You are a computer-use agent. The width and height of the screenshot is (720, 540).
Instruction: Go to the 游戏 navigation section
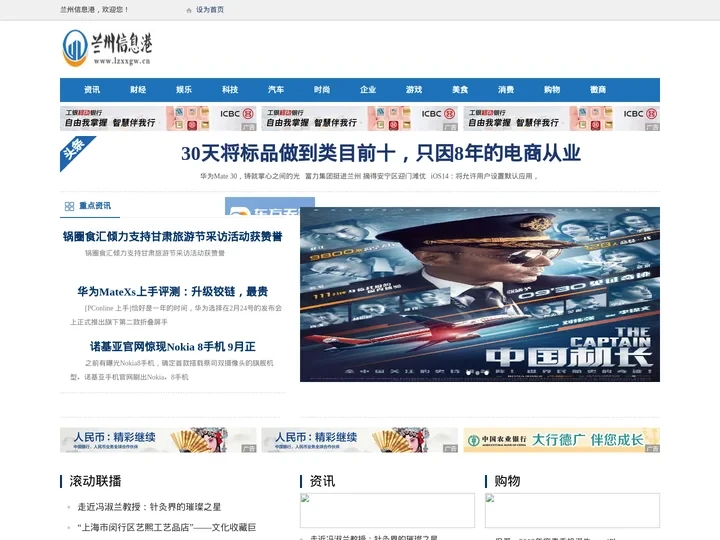414,90
